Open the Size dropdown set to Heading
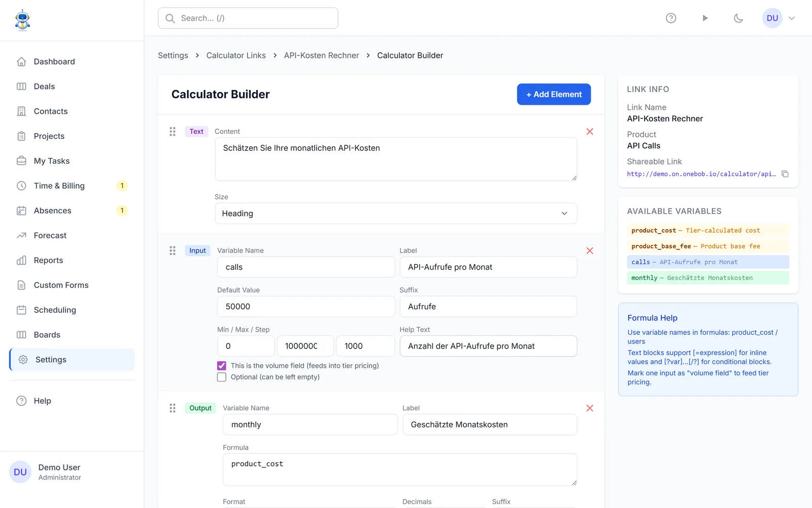Viewport: 812px width, 508px height. point(396,213)
